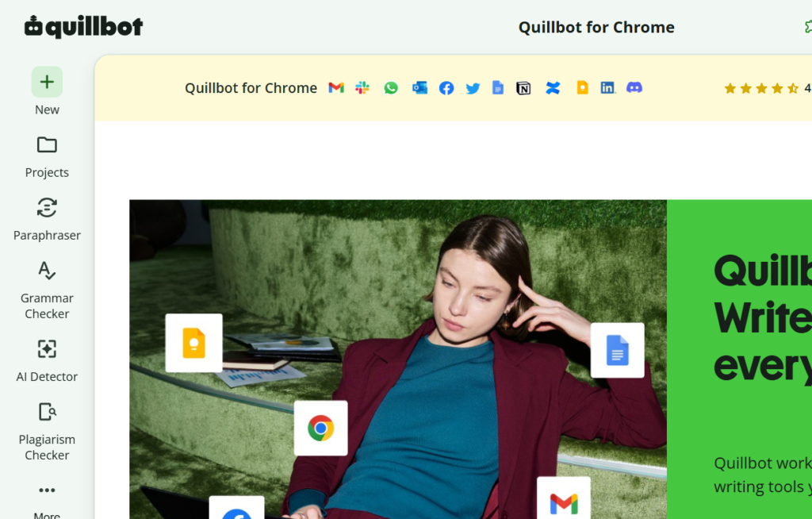This screenshot has width=812, height=519.
Task: Click the Google Keep icon in banner
Action: [583, 87]
